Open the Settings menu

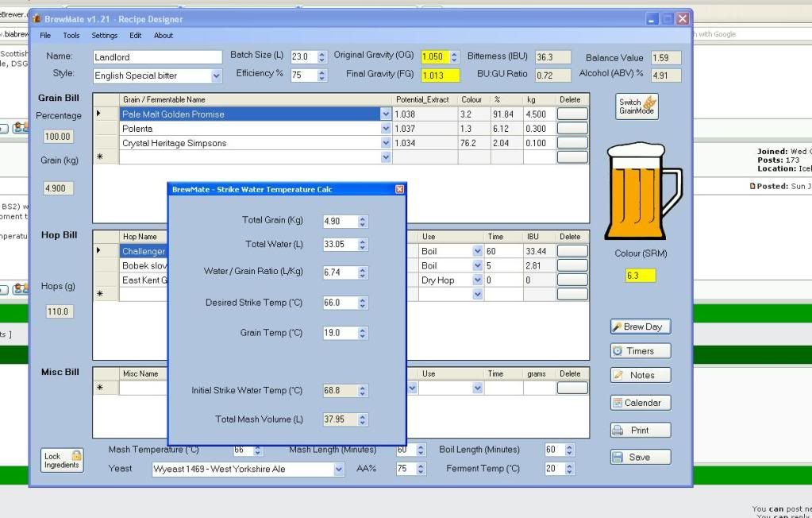[104, 36]
